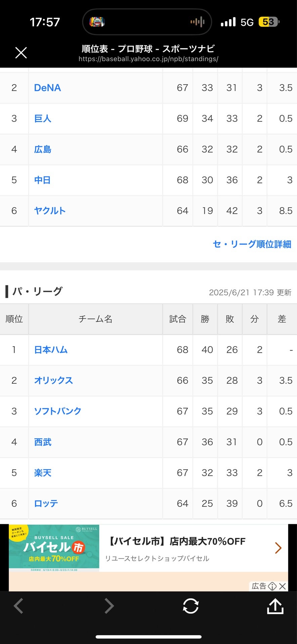Viewport: 297px width, 644px height.
Task: Open the orange chevron on BUYSELL ad
Action: pyautogui.click(x=278, y=548)
